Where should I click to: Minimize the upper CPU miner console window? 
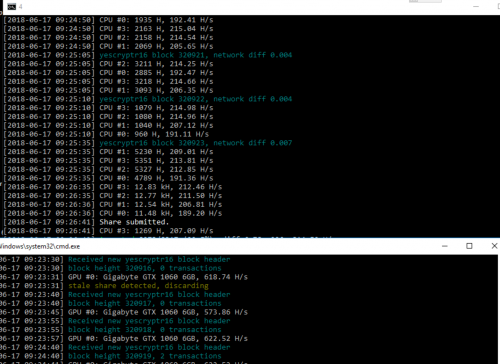tap(476, 7)
